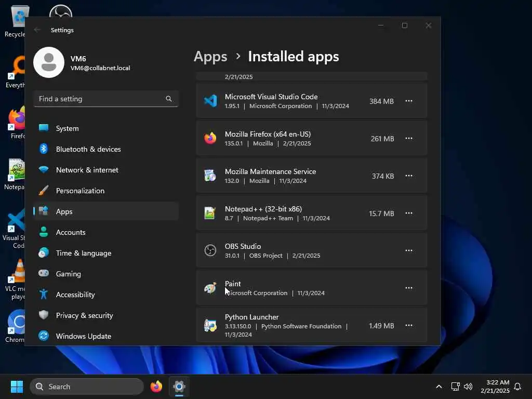
Task: Go back with the Settings back arrow
Action: click(x=37, y=30)
